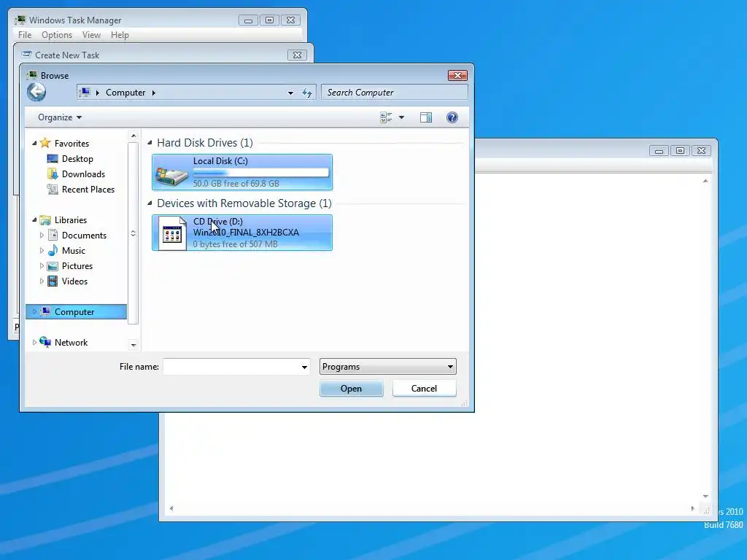
Task: Click the Pictures library icon
Action: pos(53,265)
